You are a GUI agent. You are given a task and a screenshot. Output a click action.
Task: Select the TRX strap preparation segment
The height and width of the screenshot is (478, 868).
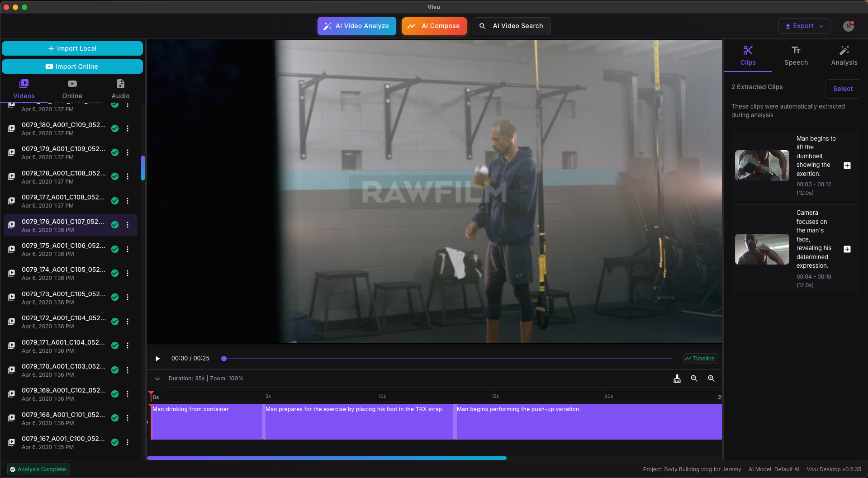(359, 421)
